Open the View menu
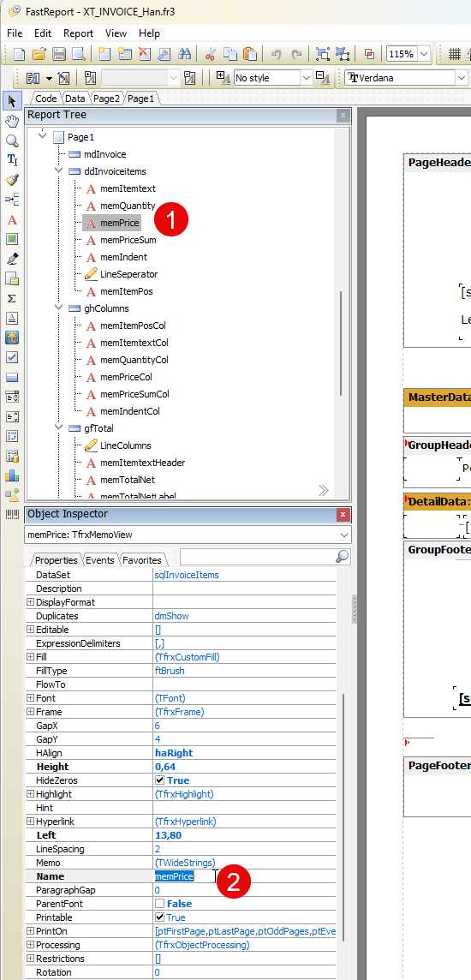 [116, 33]
